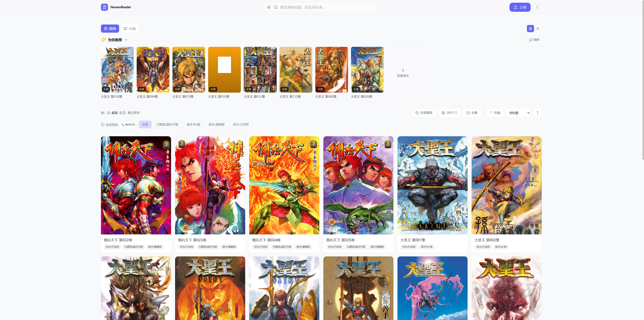Image resolution: width=644 pixels, height=320 pixels.
Task: Open the 佣兵天下 第023卷 cover
Action: point(210,185)
